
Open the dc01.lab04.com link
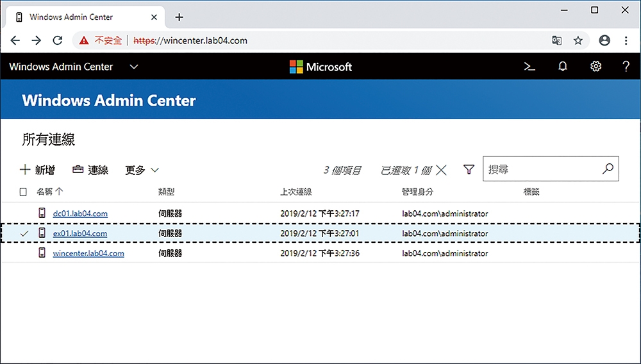coord(81,213)
